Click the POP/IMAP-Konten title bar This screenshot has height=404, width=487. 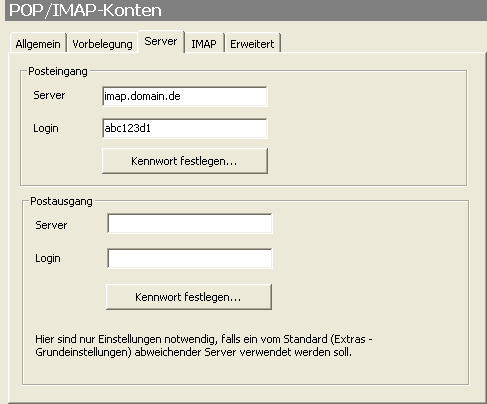[x=246, y=10]
